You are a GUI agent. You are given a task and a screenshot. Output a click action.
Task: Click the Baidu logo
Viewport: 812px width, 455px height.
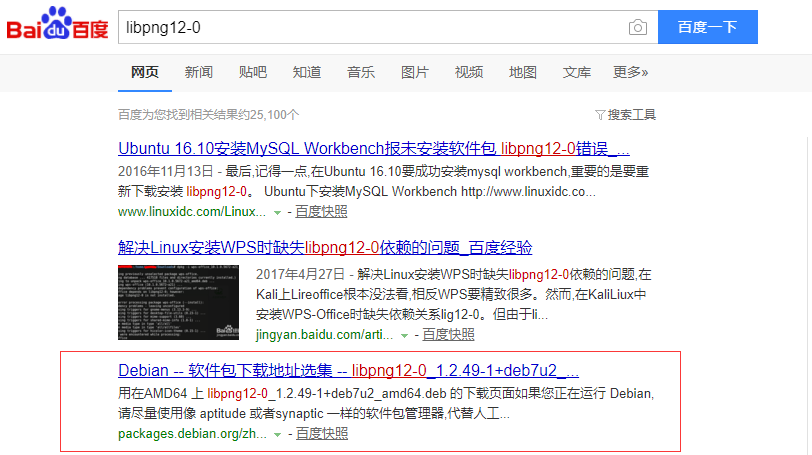57,27
